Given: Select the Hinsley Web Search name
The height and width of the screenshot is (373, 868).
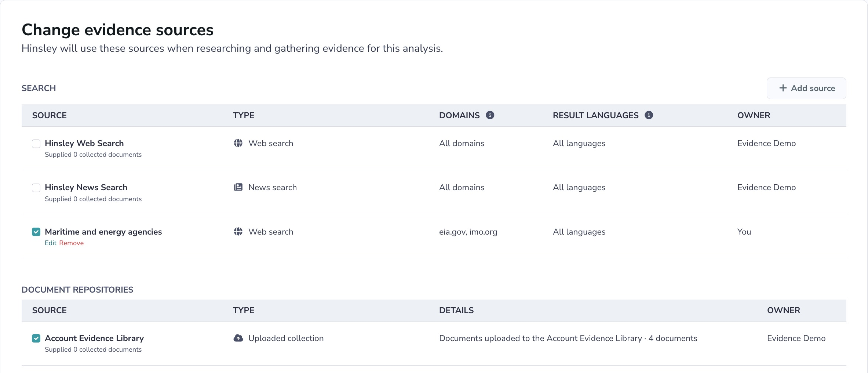Looking at the screenshot, I should pos(84,143).
